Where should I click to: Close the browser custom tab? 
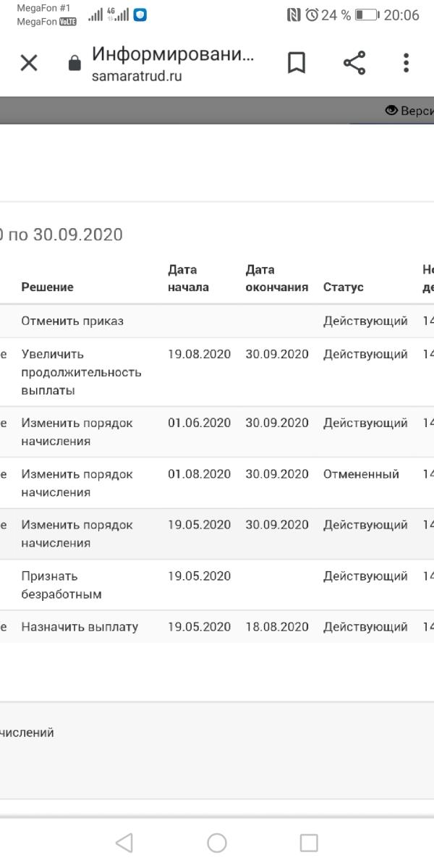29,63
